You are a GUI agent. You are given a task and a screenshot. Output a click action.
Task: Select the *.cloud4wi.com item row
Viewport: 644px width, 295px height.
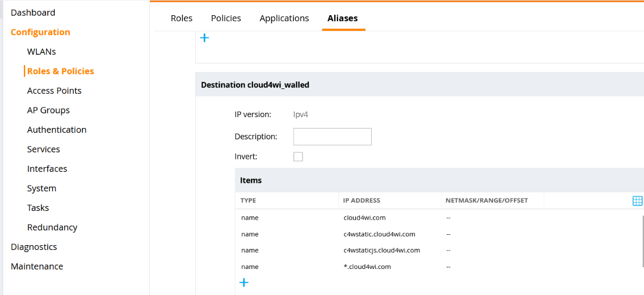(x=367, y=267)
